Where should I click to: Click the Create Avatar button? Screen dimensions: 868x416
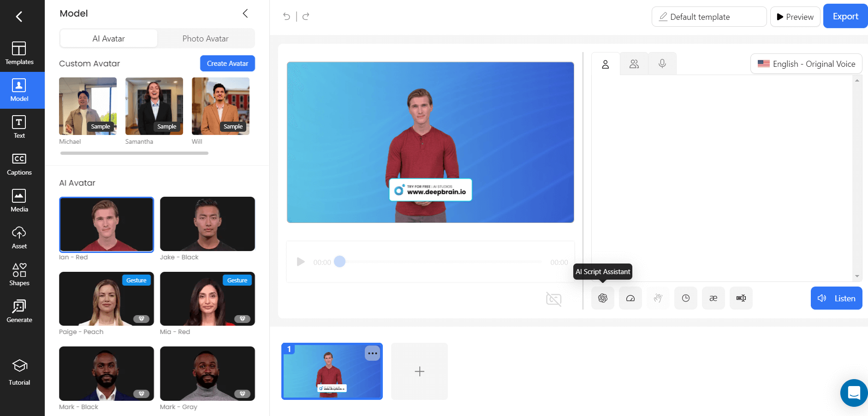pyautogui.click(x=227, y=63)
